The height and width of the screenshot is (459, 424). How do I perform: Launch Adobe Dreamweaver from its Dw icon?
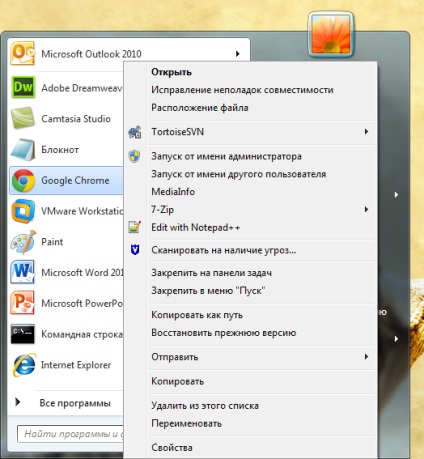tap(23, 87)
